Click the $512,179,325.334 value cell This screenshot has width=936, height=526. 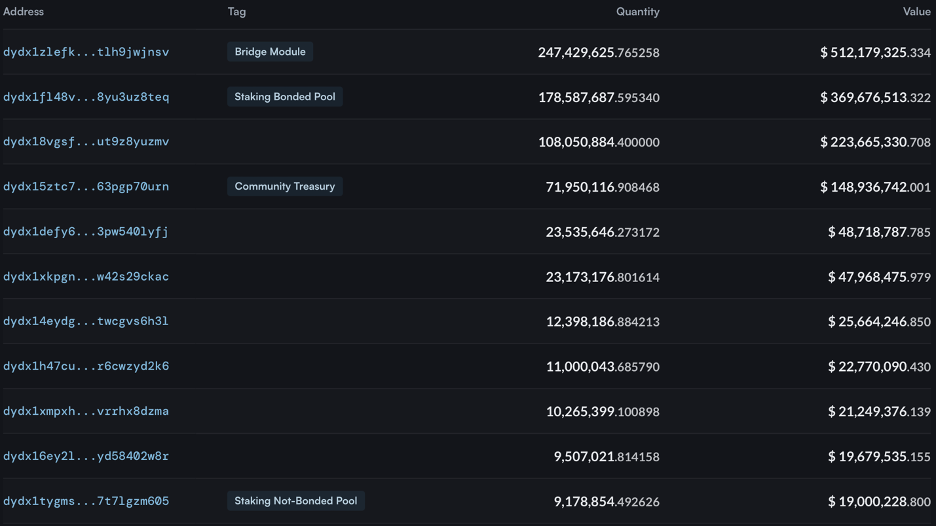coord(875,52)
